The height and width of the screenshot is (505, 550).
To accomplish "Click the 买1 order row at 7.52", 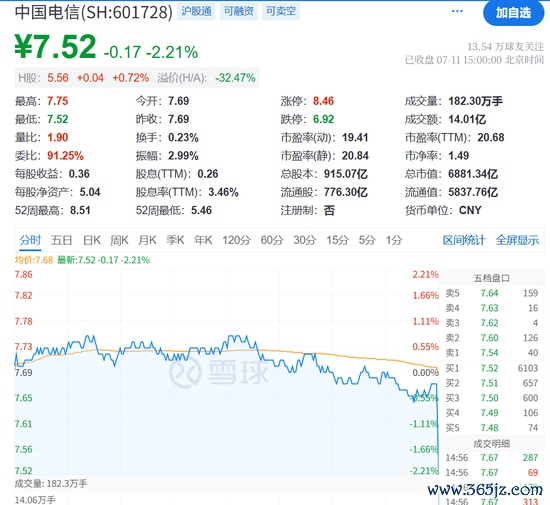I will click(x=491, y=368).
